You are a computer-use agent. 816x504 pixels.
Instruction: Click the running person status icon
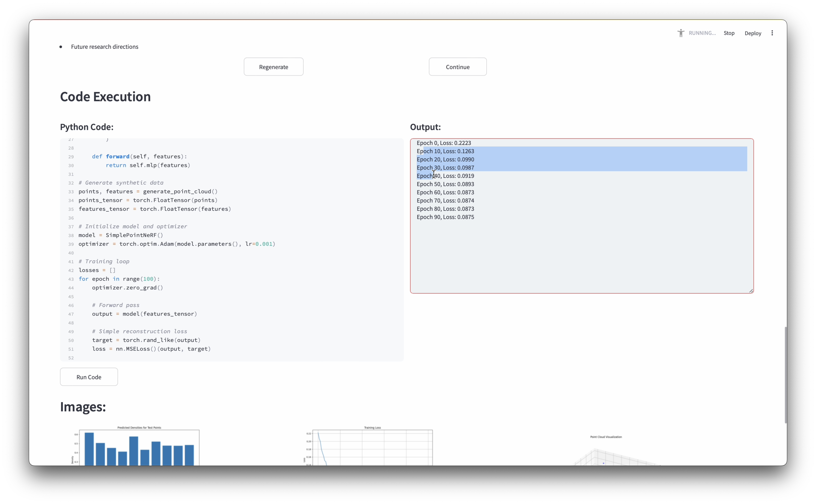(681, 33)
